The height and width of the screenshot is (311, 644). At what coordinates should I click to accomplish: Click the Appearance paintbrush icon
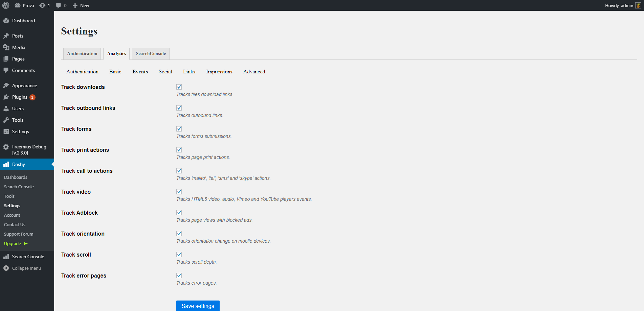(x=6, y=86)
